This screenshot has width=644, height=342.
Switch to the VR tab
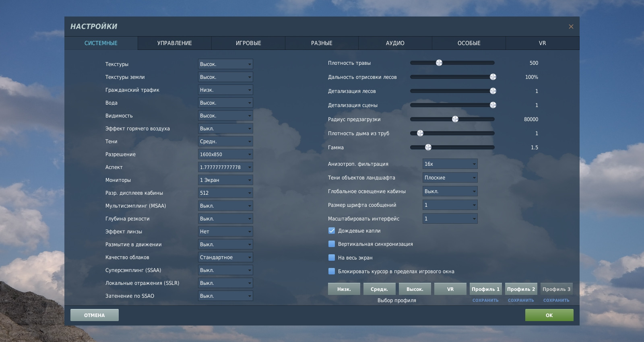543,43
